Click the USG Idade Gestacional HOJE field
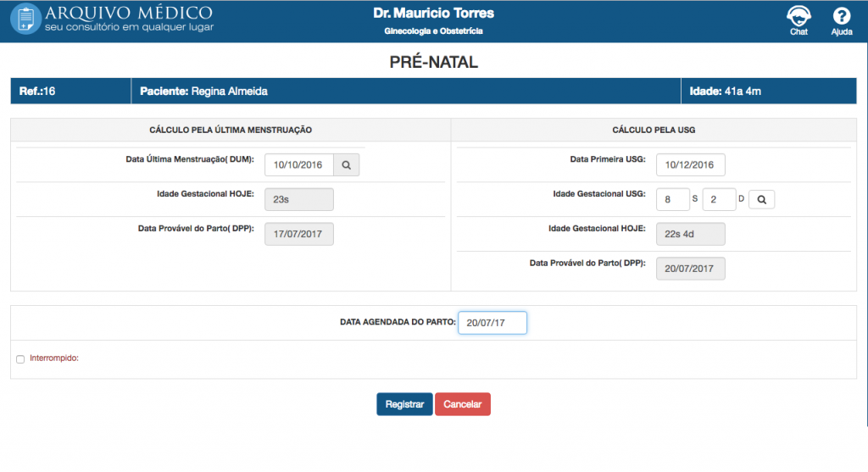The image size is (868, 472). pyautogui.click(x=690, y=234)
